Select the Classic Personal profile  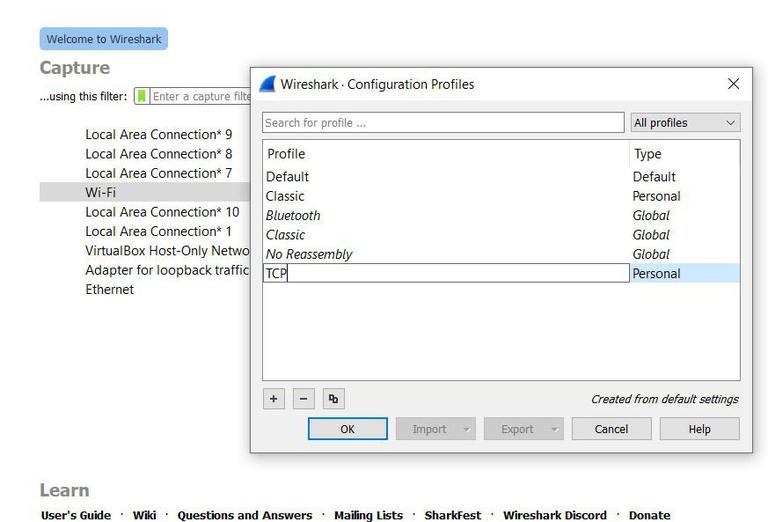pyautogui.click(x=501, y=196)
